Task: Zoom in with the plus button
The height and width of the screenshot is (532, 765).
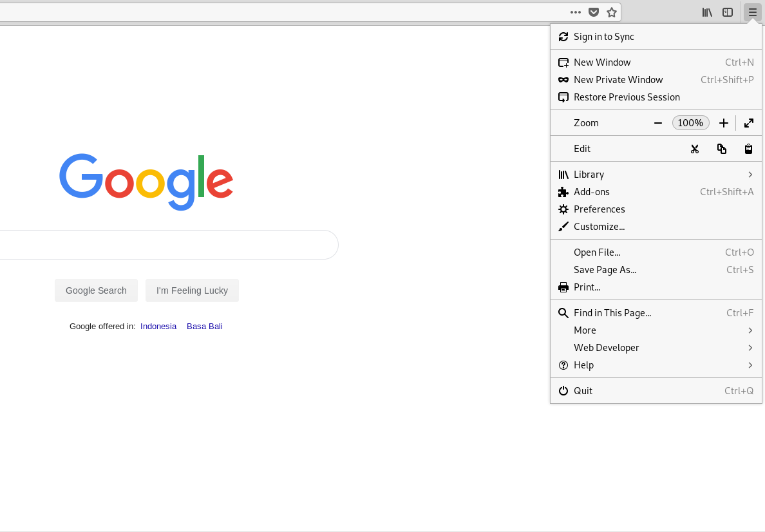Action: pyautogui.click(x=724, y=123)
